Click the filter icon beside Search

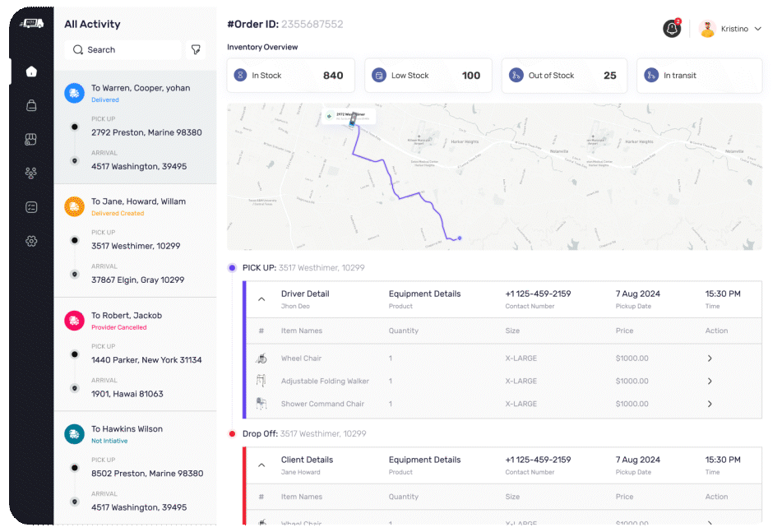tap(196, 50)
